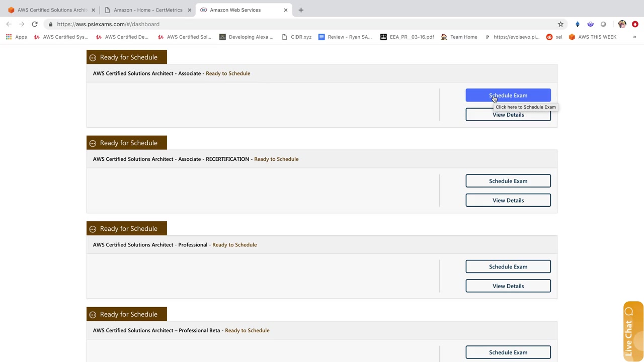Click the Professional exam's Ready for Schedule badge
The height and width of the screenshot is (362, 644).
tap(127, 229)
